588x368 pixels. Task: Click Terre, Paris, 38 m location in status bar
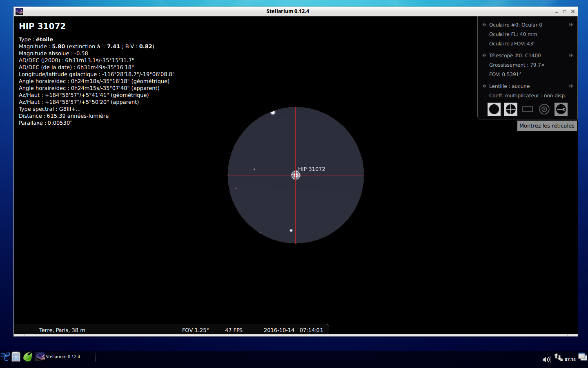click(62, 330)
